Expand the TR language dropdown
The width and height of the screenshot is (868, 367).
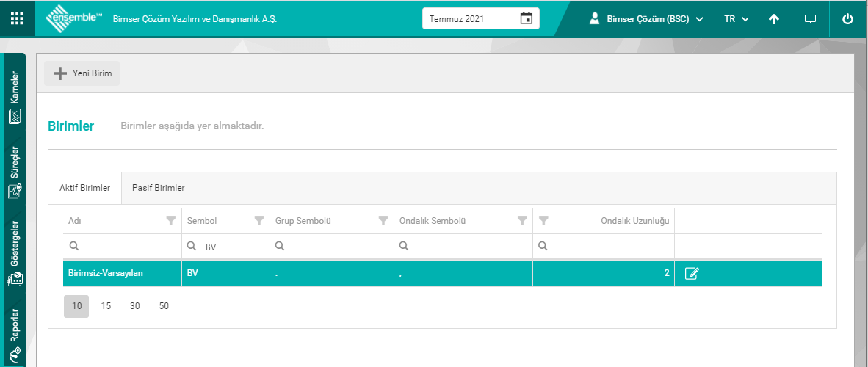point(736,19)
